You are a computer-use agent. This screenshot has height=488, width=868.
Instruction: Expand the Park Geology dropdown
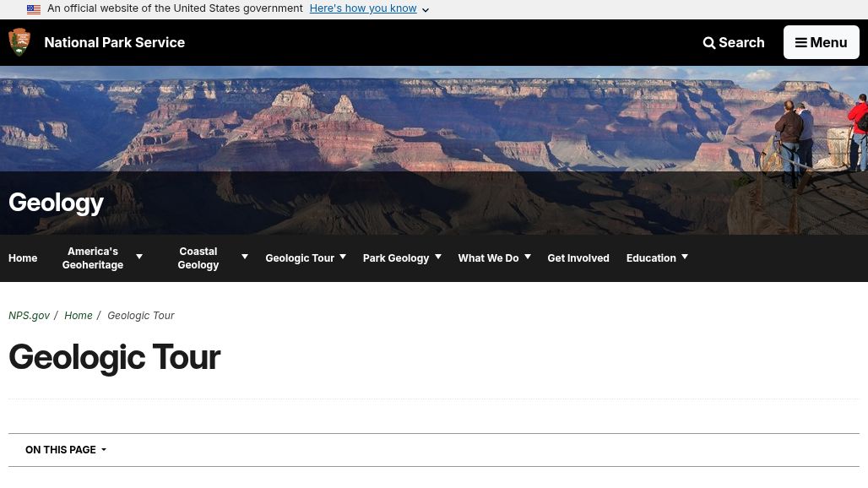point(437,257)
